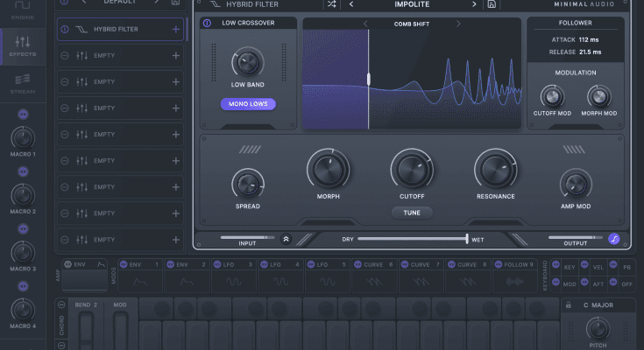Click the double-chevron icon next to Input
Image resolution: width=644 pixels, height=350 pixels.
click(x=286, y=238)
